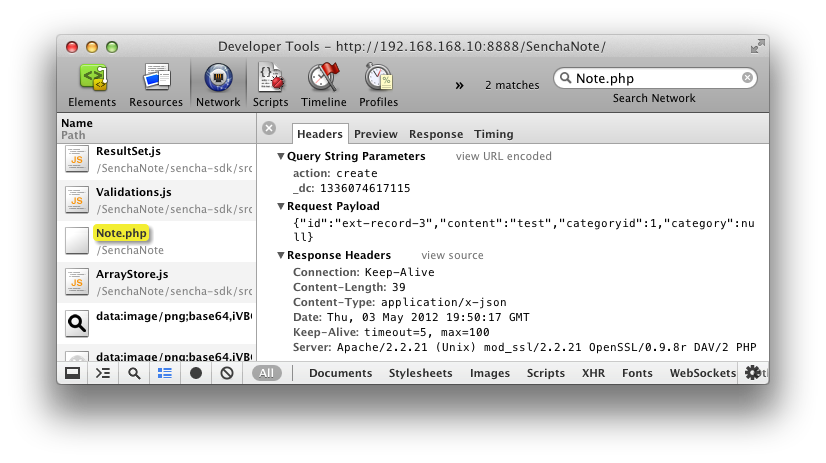Switch to the Scripts panel

point(270,84)
